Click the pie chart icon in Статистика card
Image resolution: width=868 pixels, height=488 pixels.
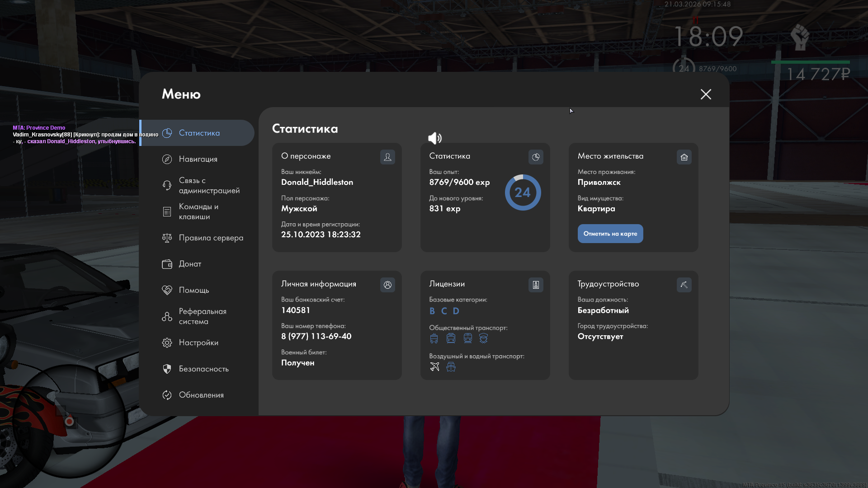click(536, 157)
